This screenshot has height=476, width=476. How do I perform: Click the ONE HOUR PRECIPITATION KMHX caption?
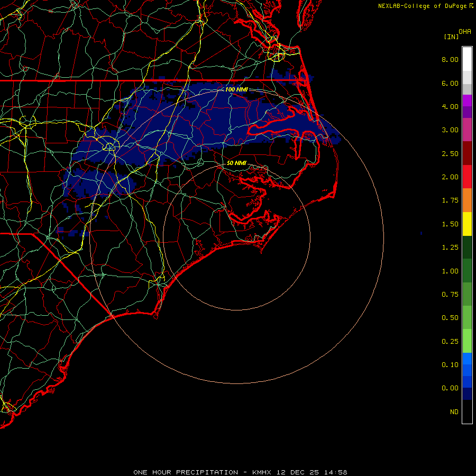click(x=240, y=472)
